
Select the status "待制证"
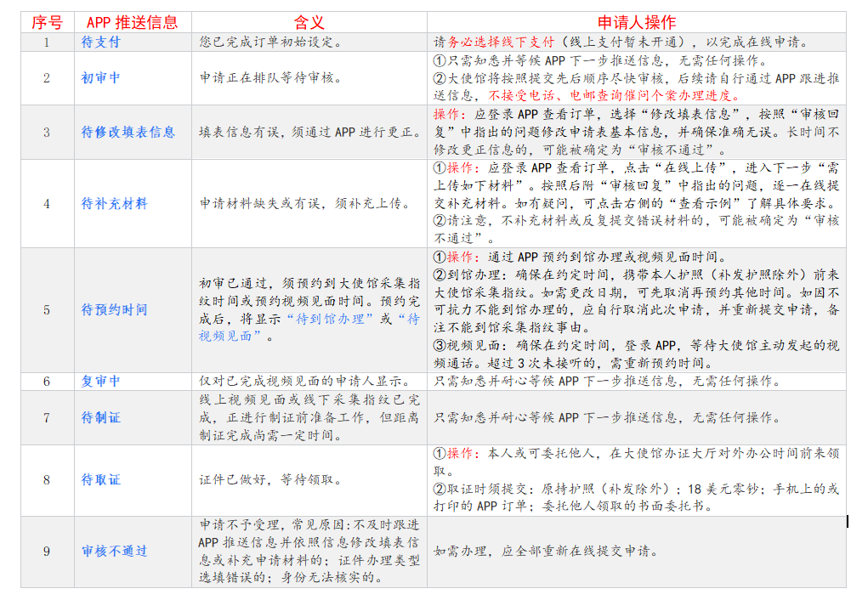100,418
